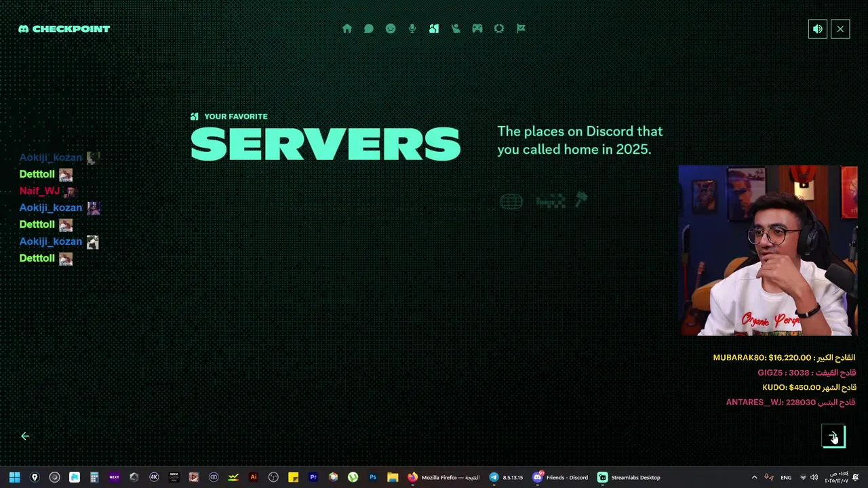Launch Adobe Photoshop from taskbar
This screenshot has width=868, height=488.
[x=373, y=477]
